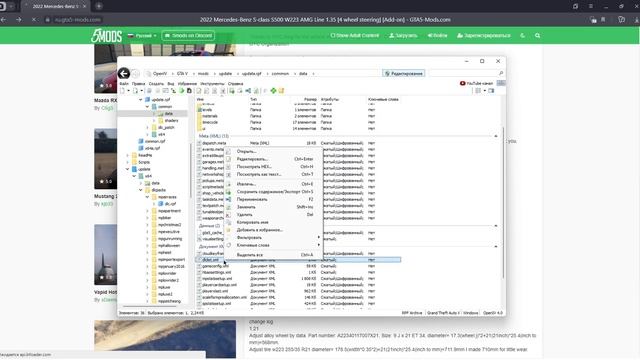
Task: Select the materials folder row
Action: pos(298,116)
